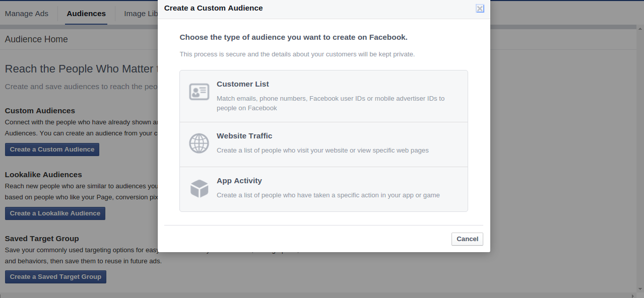The width and height of the screenshot is (644, 298).
Task: Switch to the Manage Ads tab
Action: [x=27, y=14]
